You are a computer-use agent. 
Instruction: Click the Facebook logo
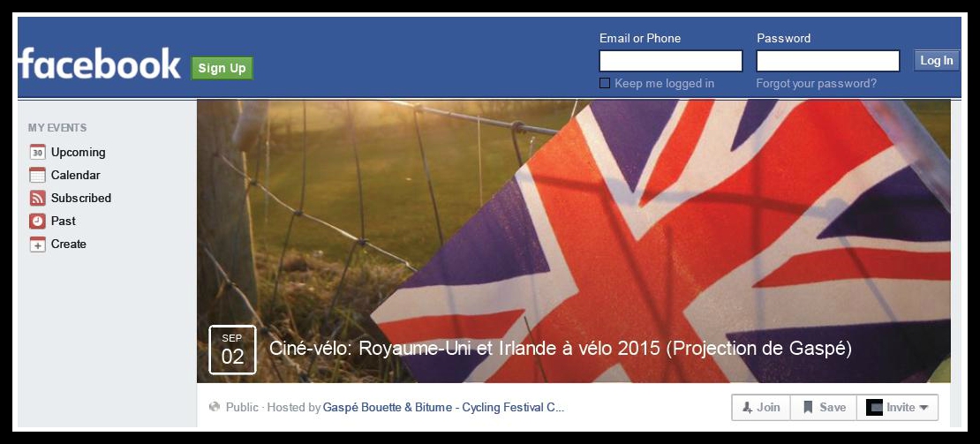click(100, 64)
